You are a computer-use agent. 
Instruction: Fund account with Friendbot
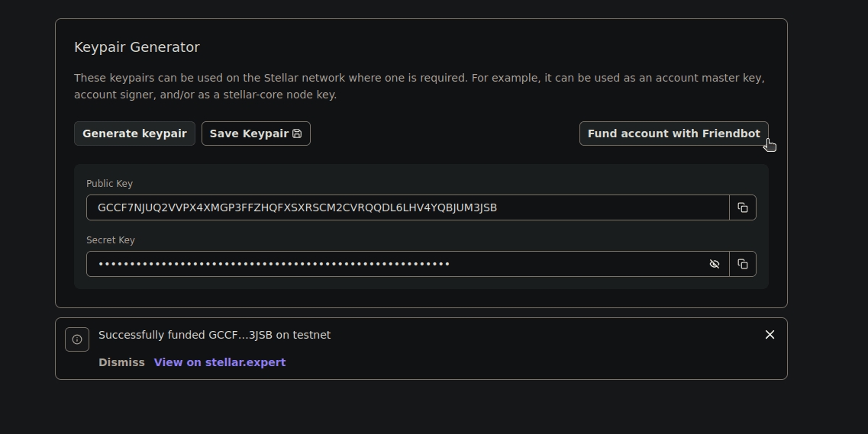click(x=673, y=133)
